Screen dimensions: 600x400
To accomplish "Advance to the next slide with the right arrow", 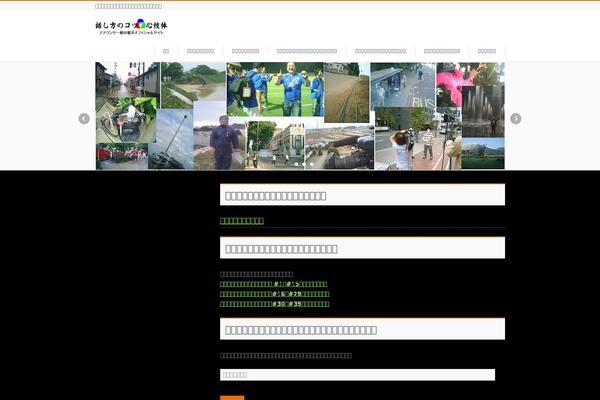I will [515, 119].
